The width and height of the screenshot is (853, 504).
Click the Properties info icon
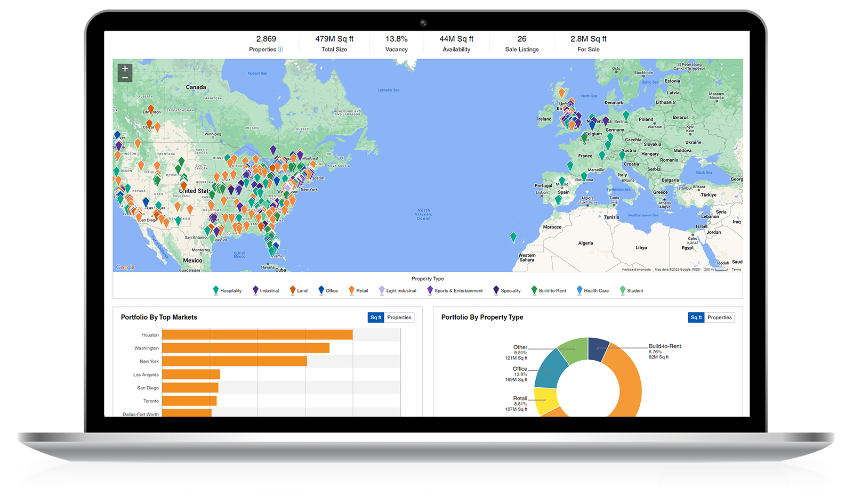click(280, 50)
